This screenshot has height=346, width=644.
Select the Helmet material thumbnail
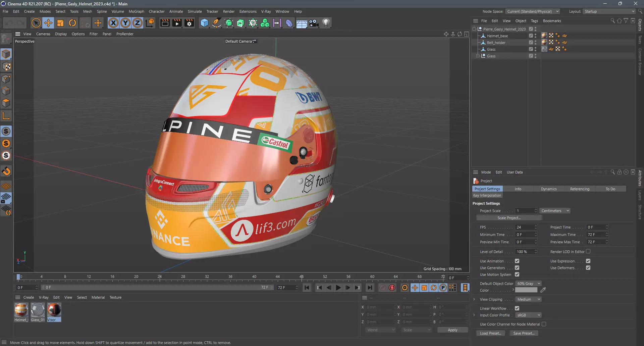tap(21, 310)
